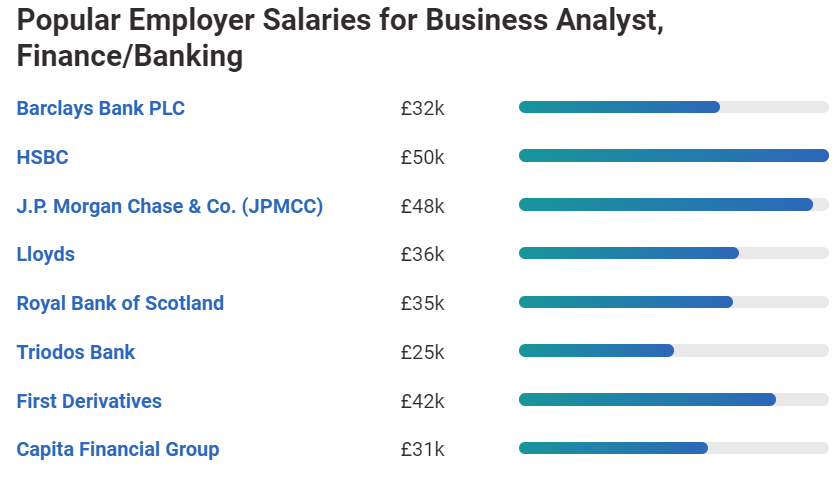Select the Capita Financial Group link

click(117, 449)
